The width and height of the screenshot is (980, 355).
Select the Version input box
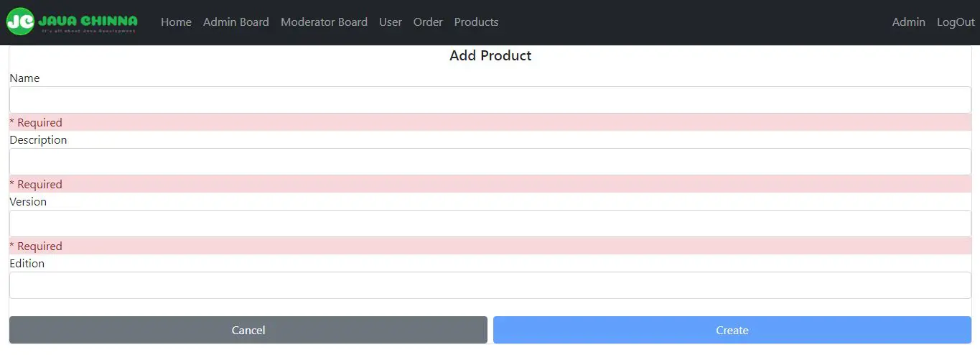490,223
